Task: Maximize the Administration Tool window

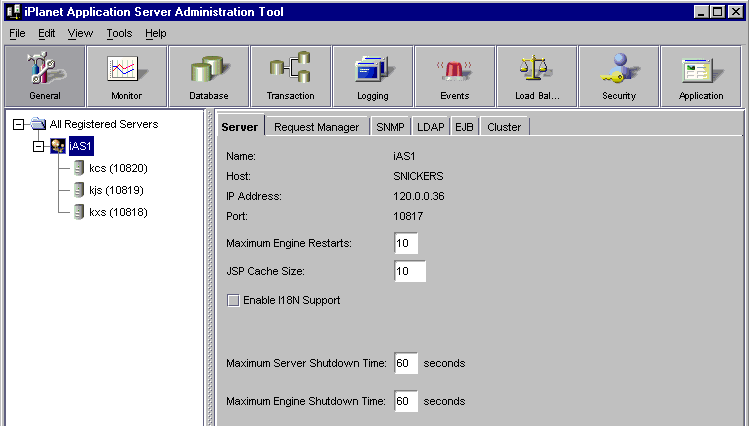Action: click(717, 12)
